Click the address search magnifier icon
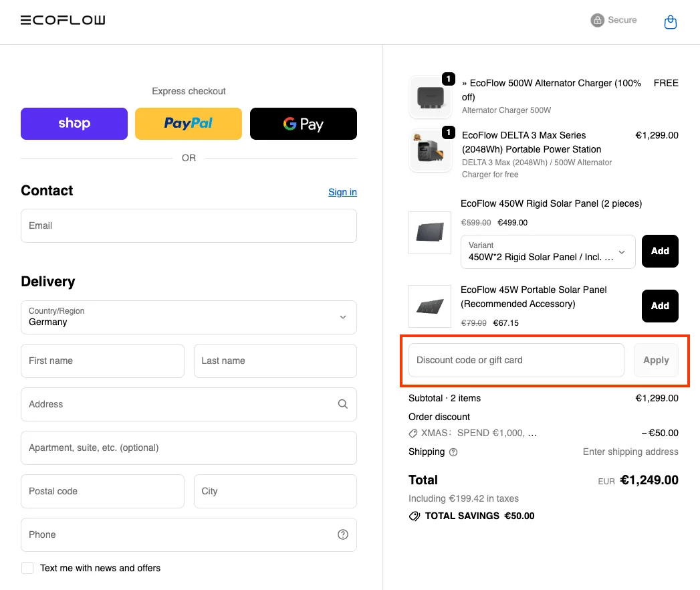Image resolution: width=700 pixels, height=590 pixels. point(342,404)
